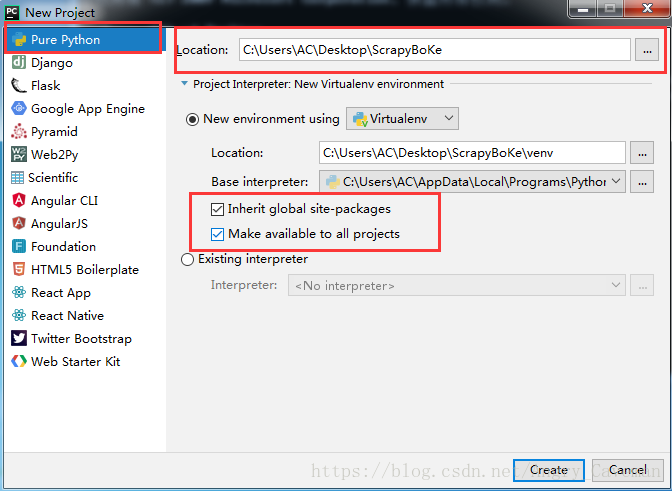The width and height of the screenshot is (672, 491).
Task: Select Twitter Bootstrap label
Action: [81, 338]
